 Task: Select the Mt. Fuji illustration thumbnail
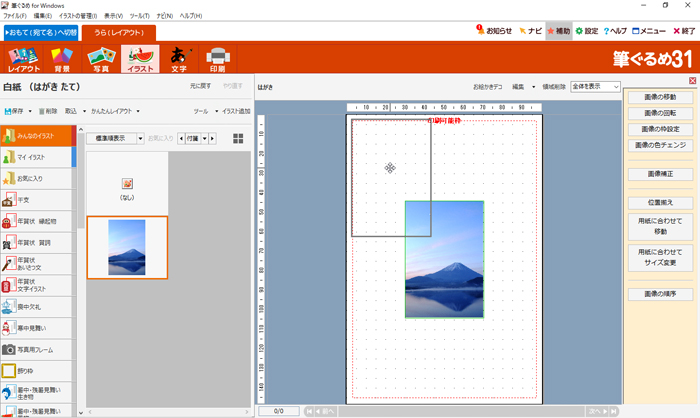pos(126,247)
